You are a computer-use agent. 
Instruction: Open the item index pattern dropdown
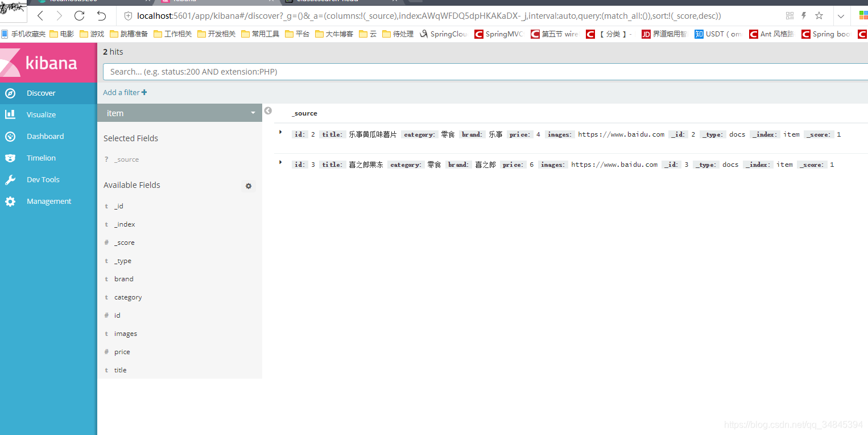[x=180, y=113]
